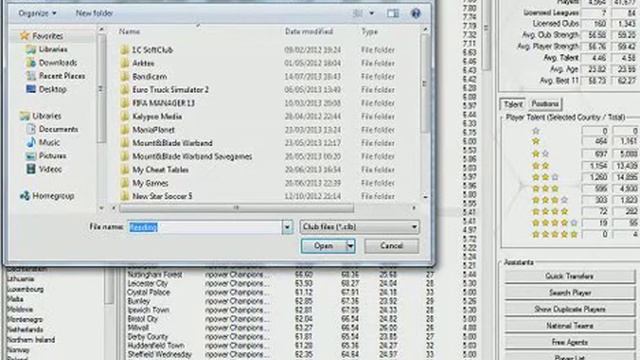Switch to the Positions tab
The height and width of the screenshot is (360, 640).
coord(545,104)
